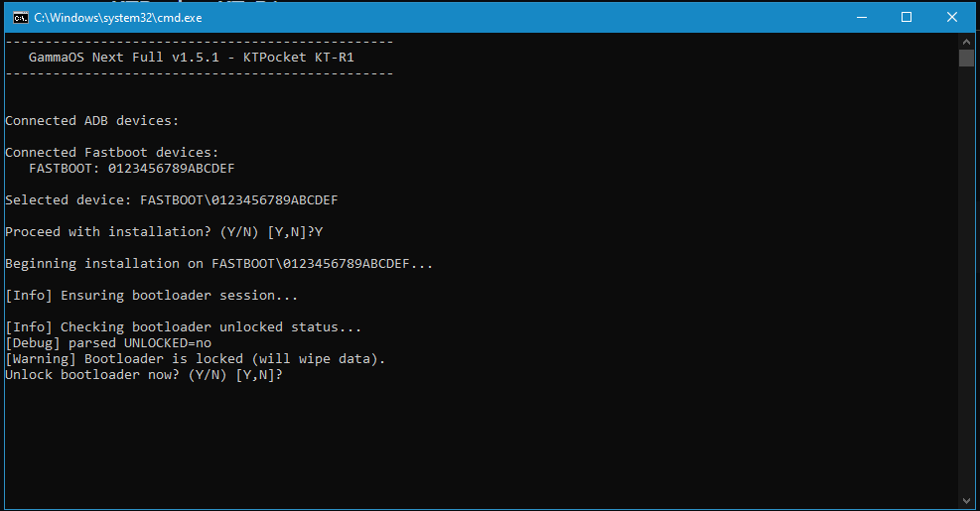
Task: Minimize the command prompt window
Action: click(861, 18)
